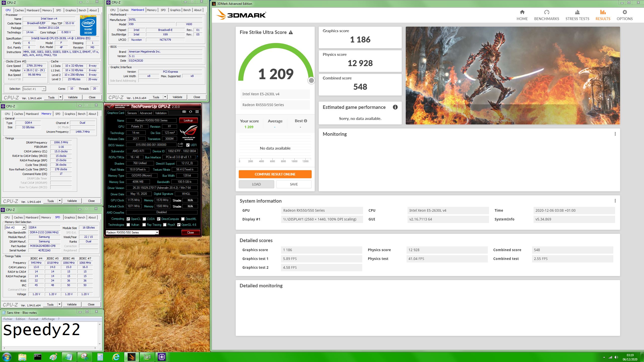Click the Bus Interface question mark in GPU-Z
This screenshot has width=644, height=362.
point(197,157)
